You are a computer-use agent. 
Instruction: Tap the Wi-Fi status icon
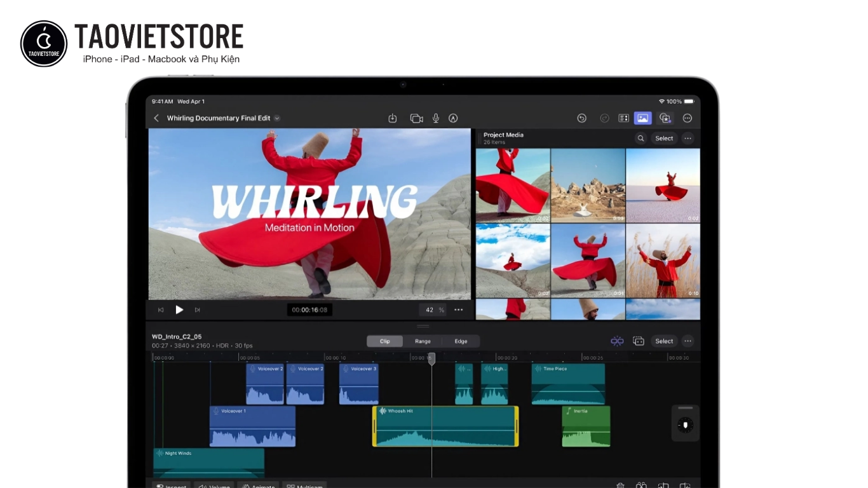point(661,102)
